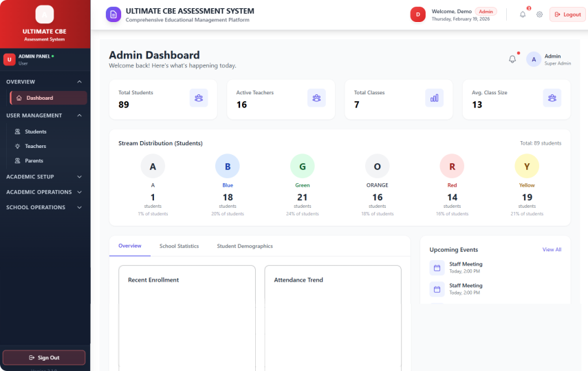Click the Total Students group icon
Image resolution: width=588 pixels, height=371 pixels.
click(199, 98)
